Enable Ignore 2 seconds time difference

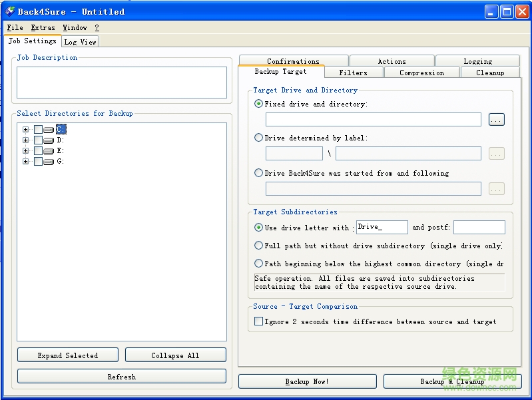(x=259, y=321)
